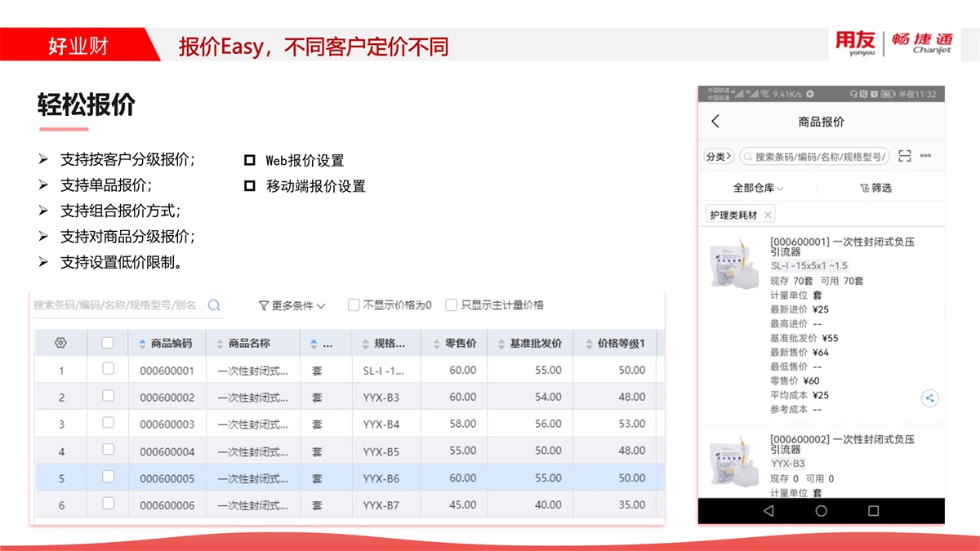
Task: Tap the back arrow in 商品报价 screen
Action: pos(715,122)
